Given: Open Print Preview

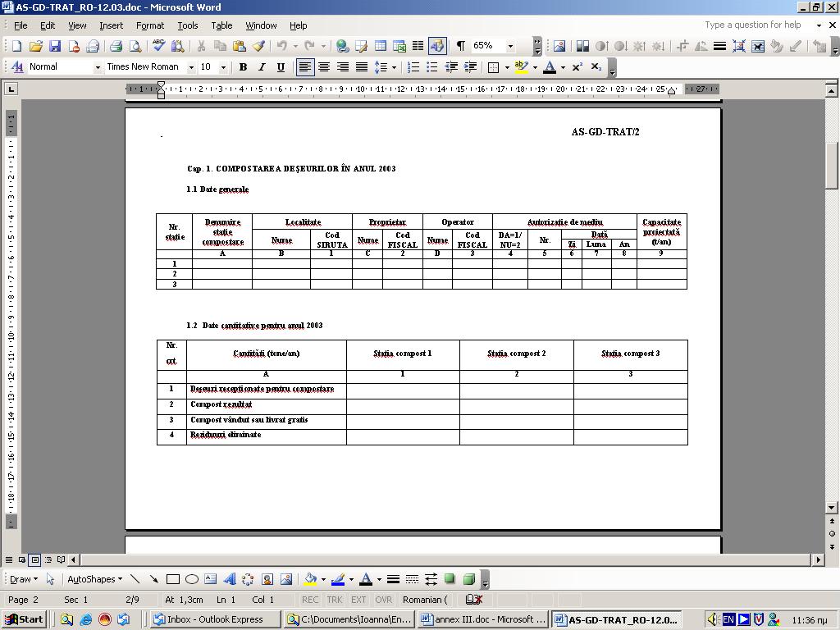Looking at the screenshot, I should (135, 46).
